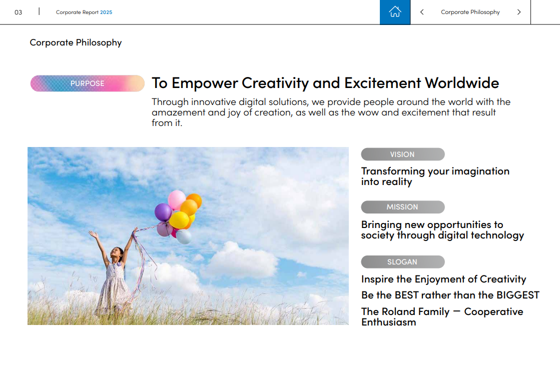Select The Roland Family Cooperative Enthusiasm slogan
Screen dimensions: 560x392
pos(442,316)
